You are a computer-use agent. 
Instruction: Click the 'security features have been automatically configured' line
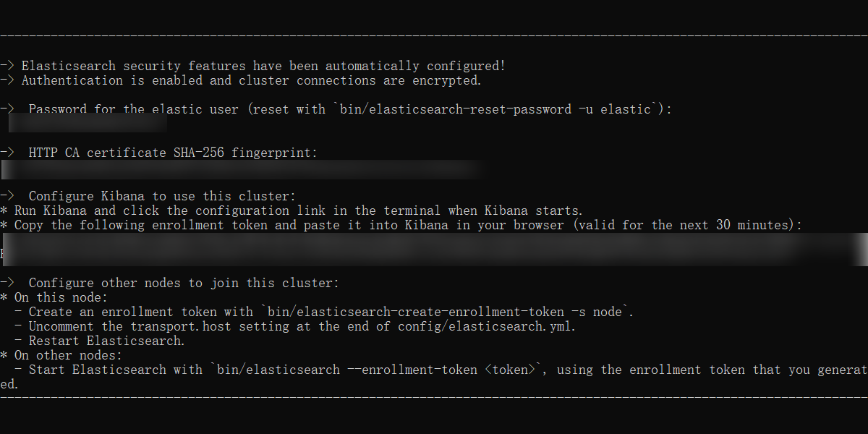253,66
